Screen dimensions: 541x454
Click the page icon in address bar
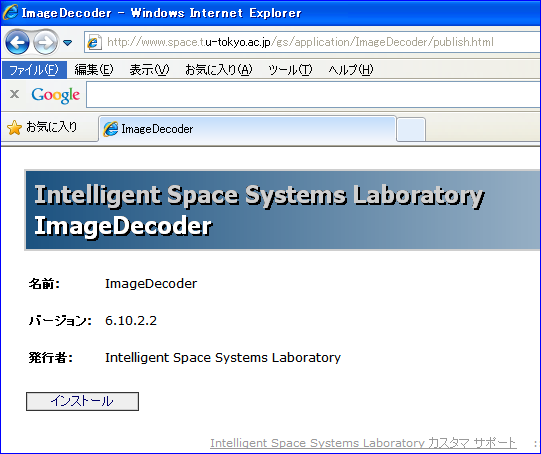94,42
